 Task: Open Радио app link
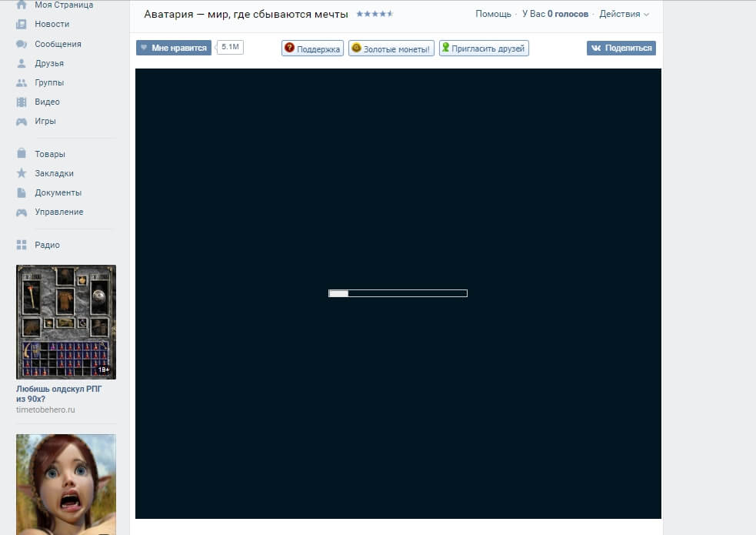coord(47,245)
